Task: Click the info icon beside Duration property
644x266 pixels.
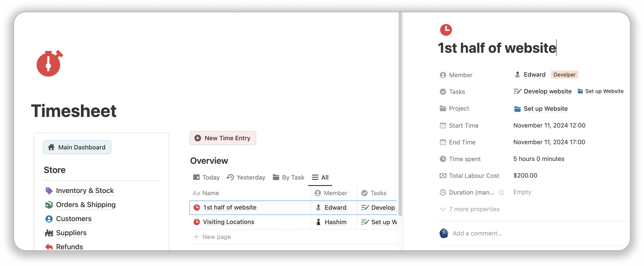Action: click(x=501, y=192)
